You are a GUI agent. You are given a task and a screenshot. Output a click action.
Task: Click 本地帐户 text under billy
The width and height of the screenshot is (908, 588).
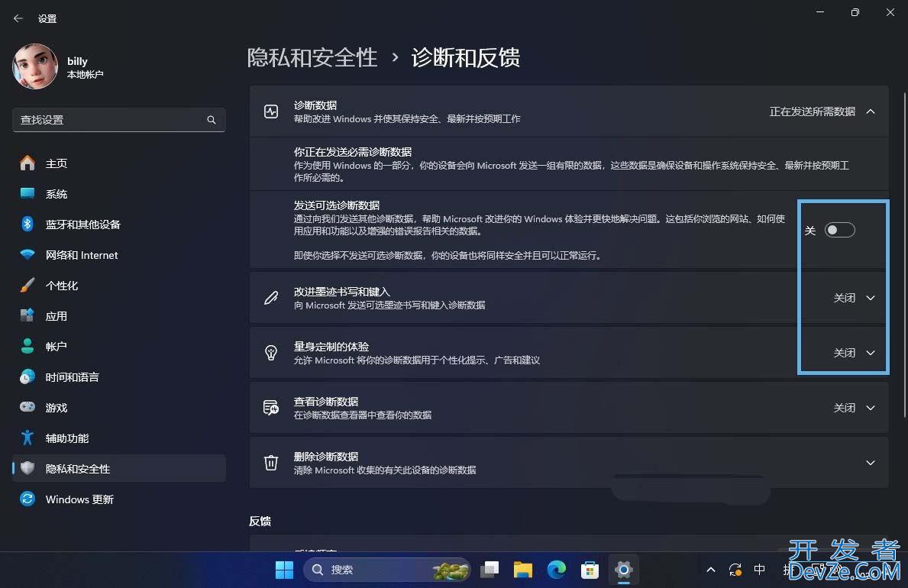tap(85, 75)
